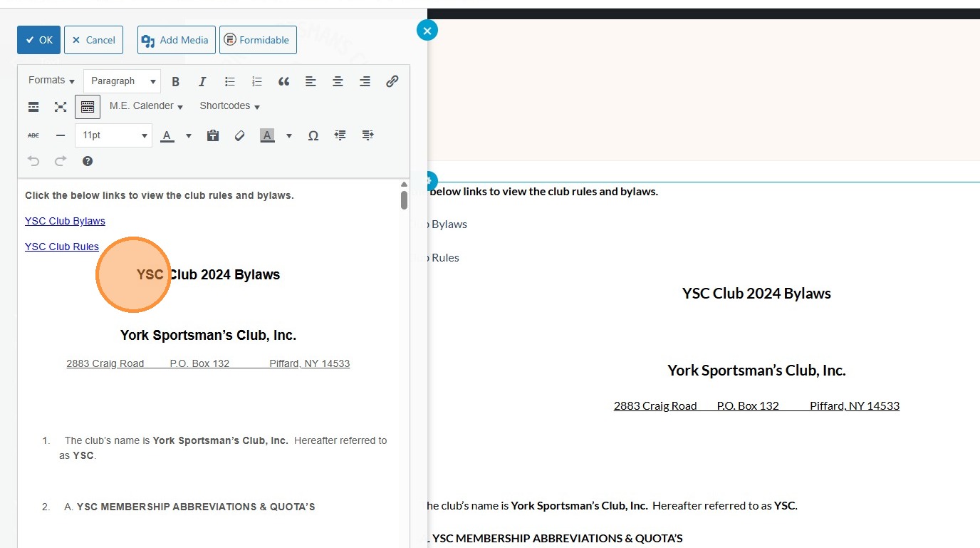
Task: Click the YSC Club Rules link
Action: coord(62,247)
